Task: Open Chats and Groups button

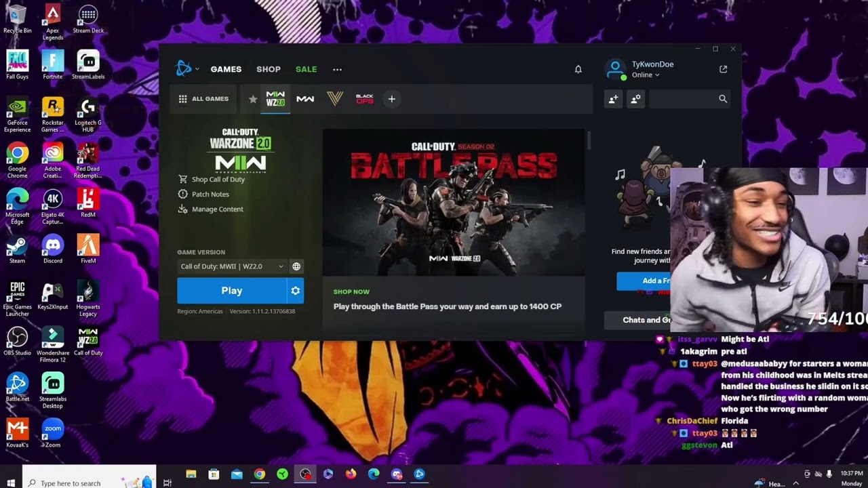Action: point(637,320)
